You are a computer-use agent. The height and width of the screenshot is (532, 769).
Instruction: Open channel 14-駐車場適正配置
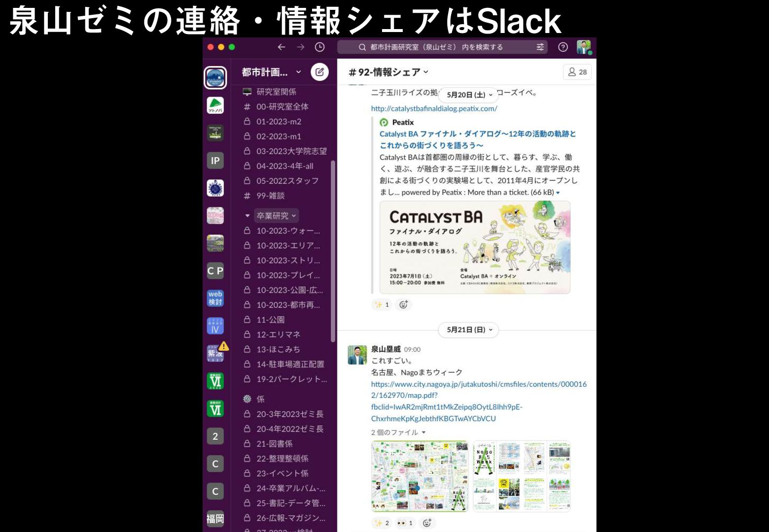283,364
